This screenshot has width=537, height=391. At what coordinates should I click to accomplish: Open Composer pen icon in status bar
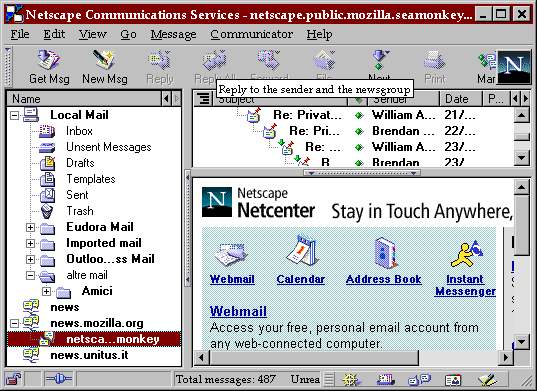click(487, 379)
